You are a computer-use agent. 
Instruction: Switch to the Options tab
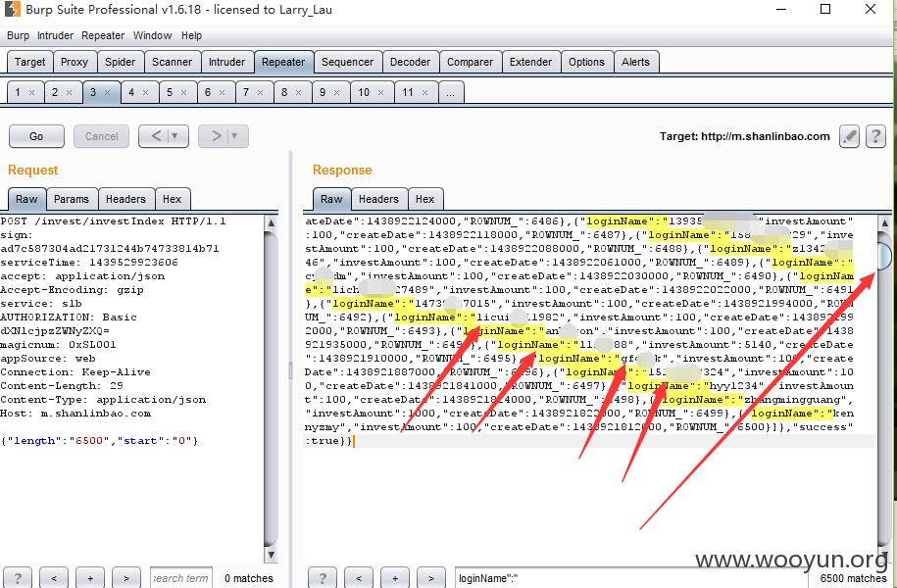tap(586, 62)
